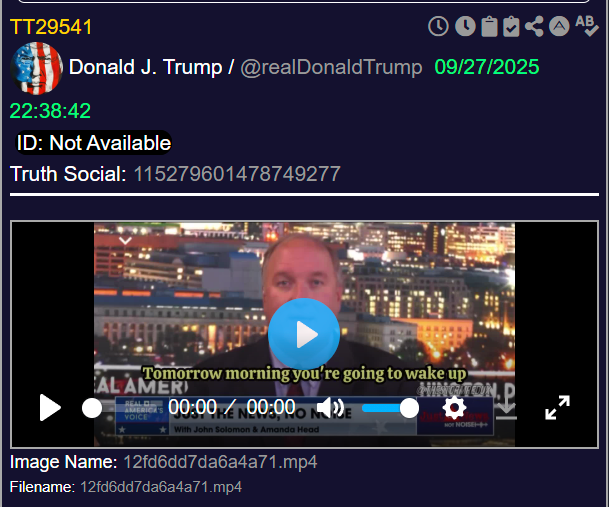The width and height of the screenshot is (609, 507).
Task: Mute video using the speaker icon
Action: coord(331,408)
